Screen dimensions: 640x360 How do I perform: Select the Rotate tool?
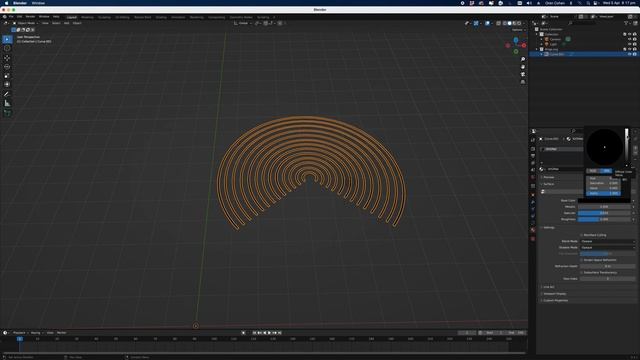(7, 67)
